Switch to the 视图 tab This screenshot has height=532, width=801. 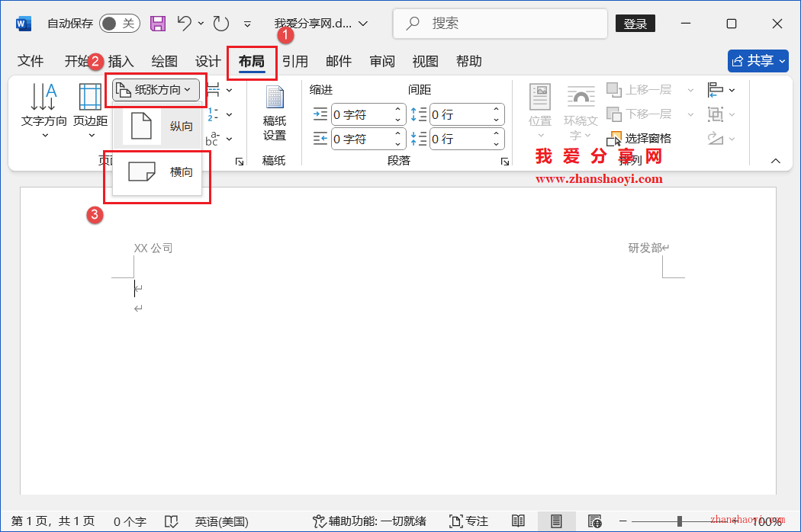[x=426, y=61]
